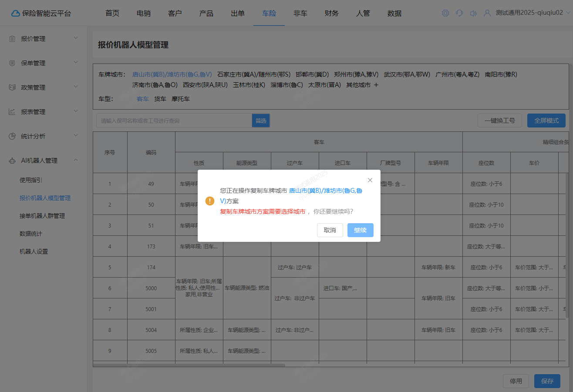Select city tab 玉林市(桂K)
Image resolution: width=573 pixels, height=392 pixels.
pyautogui.click(x=249, y=85)
